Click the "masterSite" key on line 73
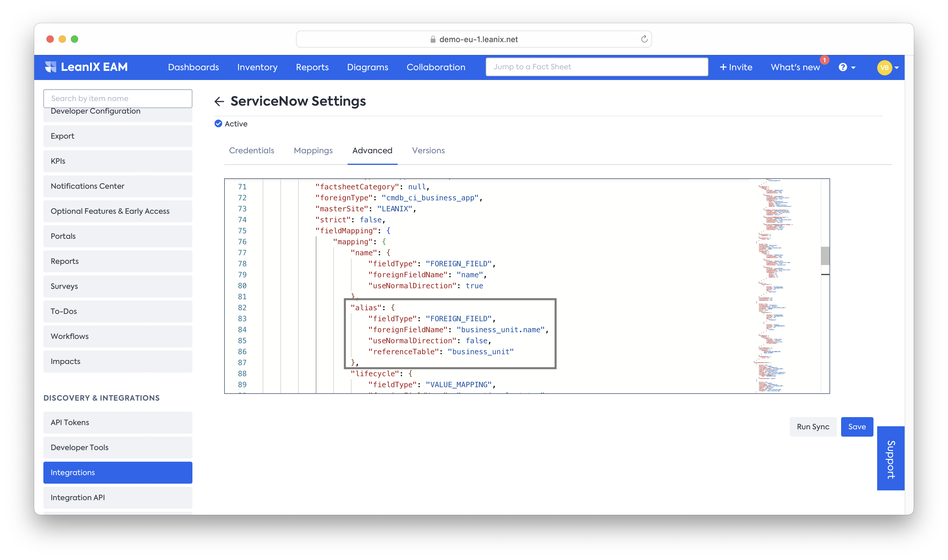Viewport: 948px width, 560px height. (x=341, y=209)
